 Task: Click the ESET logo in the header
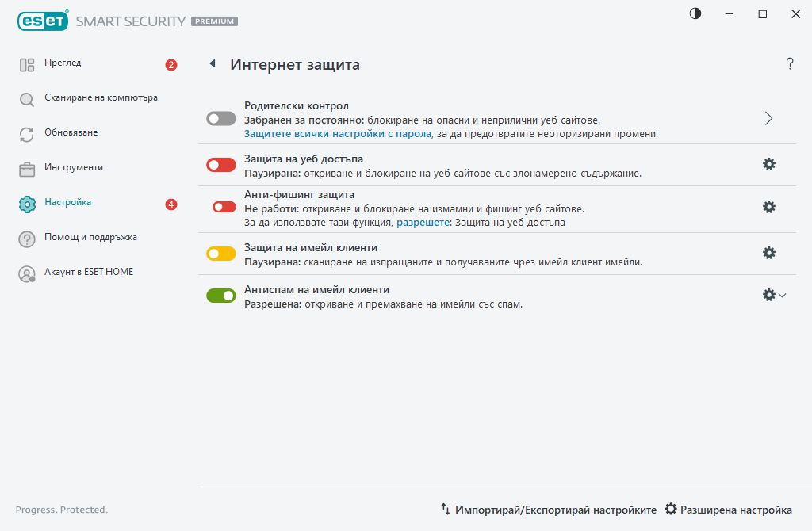pyautogui.click(x=42, y=21)
